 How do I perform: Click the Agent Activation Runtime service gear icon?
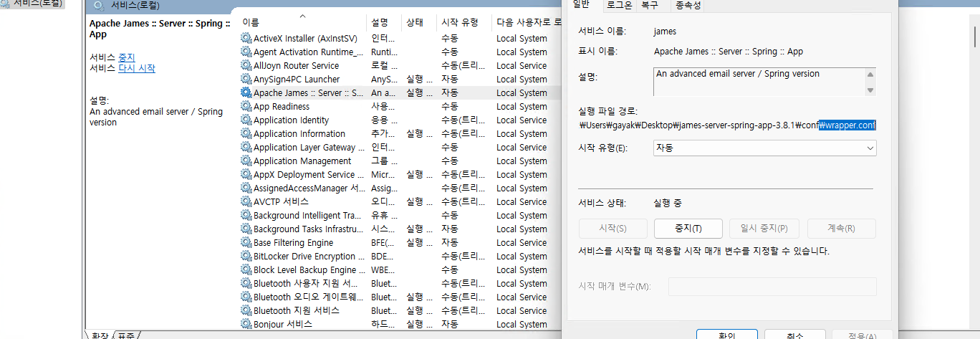[246, 52]
